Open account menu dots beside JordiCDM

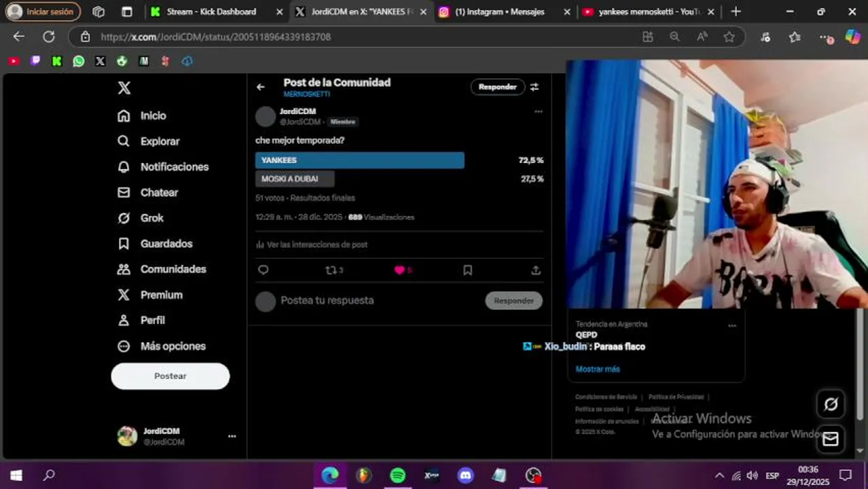coord(232,436)
